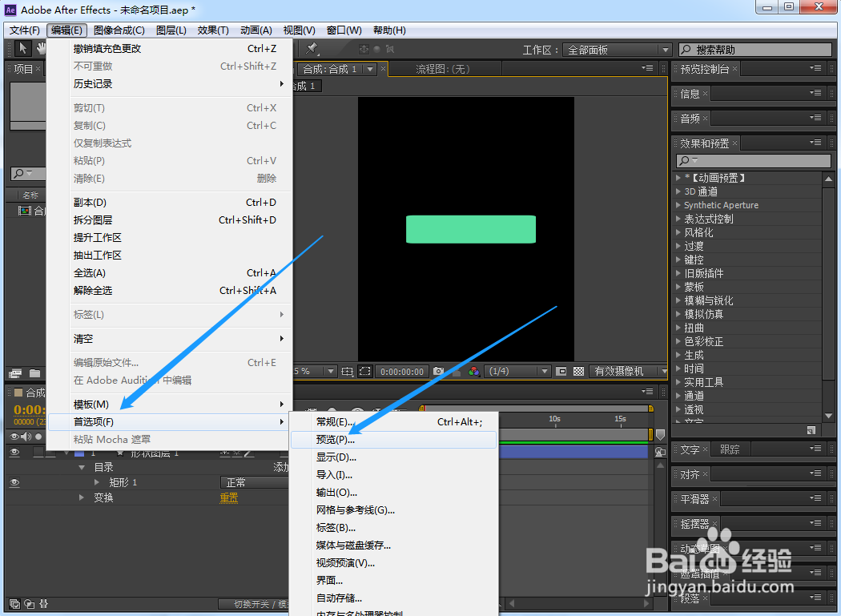Open the 效果(T) menu

tap(213, 30)
